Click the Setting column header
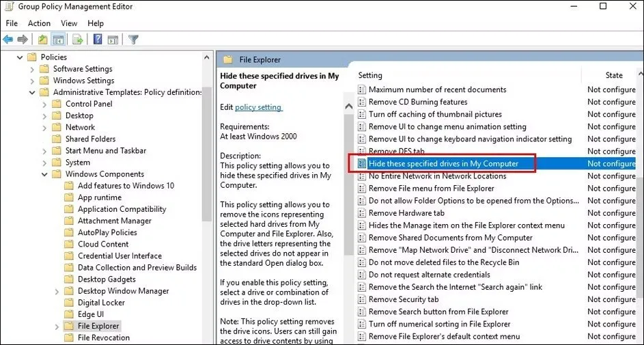 (x=370, y=75)
